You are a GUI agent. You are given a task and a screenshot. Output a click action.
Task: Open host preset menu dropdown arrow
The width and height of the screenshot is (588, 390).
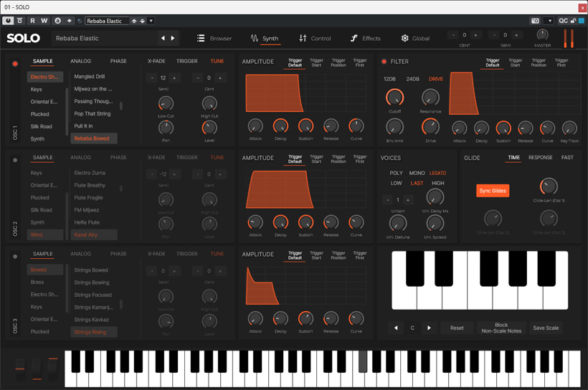click(x=151, y=21)
